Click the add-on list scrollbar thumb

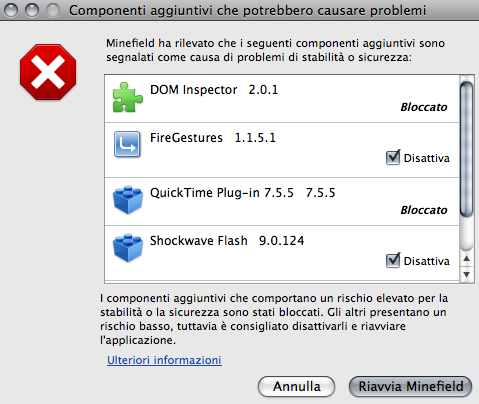click(x=466, y=149)
